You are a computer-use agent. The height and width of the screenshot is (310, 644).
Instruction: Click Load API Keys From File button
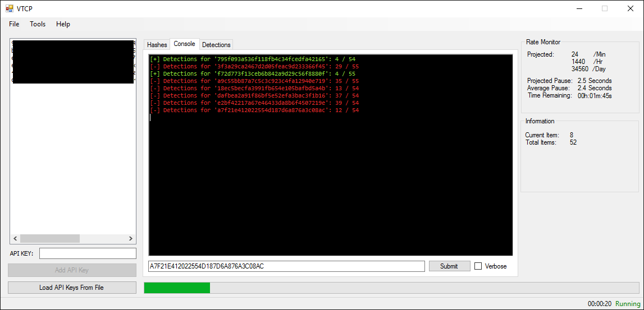click(72, 288)
